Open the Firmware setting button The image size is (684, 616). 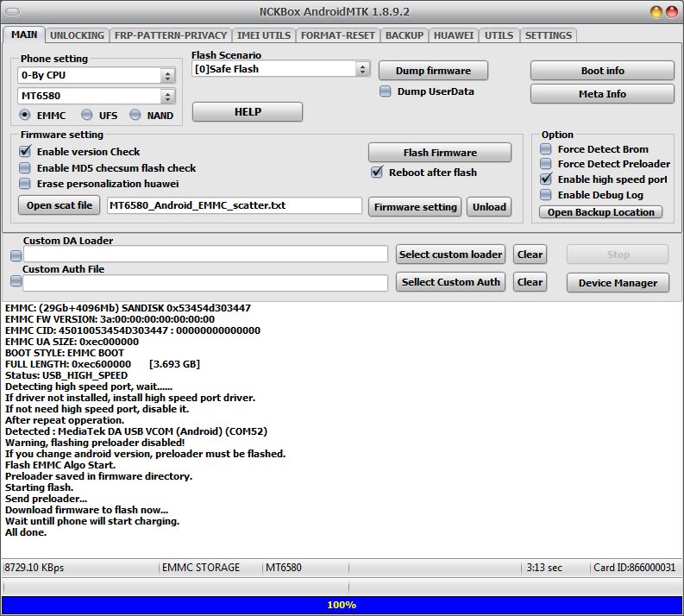(x=415, y=207)
